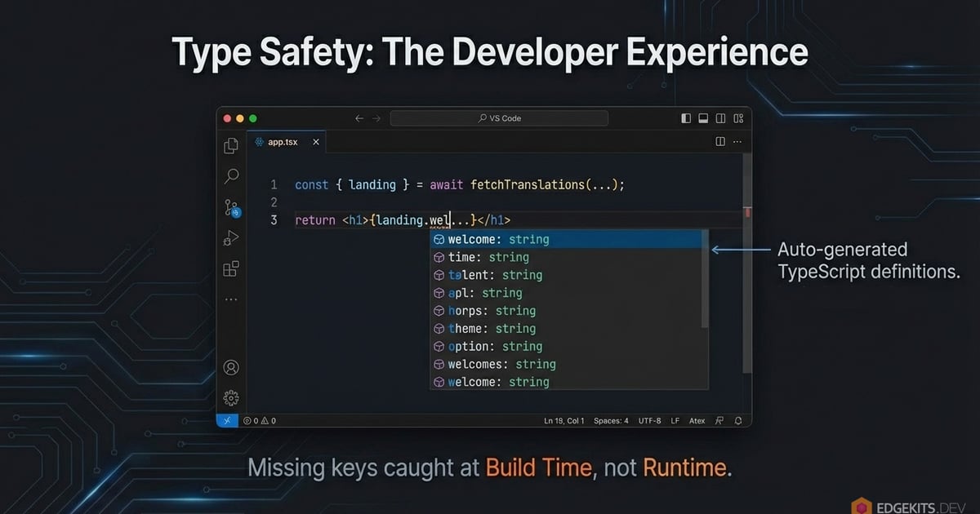Toggle the bottom panel visibility
The height and width of the screenshot is (514, 980).
pos(703,117)
